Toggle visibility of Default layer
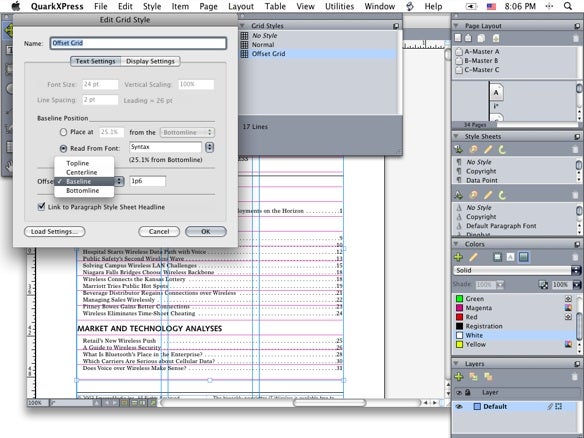Image resolution: width=584 pixels, height=438 pixels. [x=459, y=407]
